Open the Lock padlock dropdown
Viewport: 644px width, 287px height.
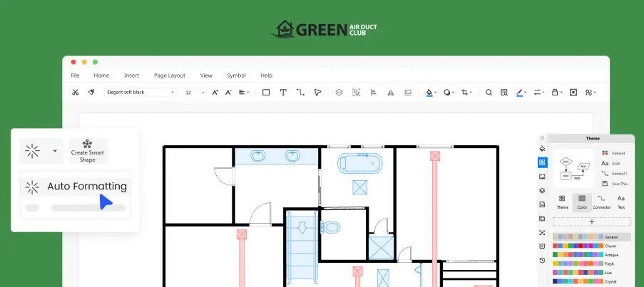pos(556,93)
